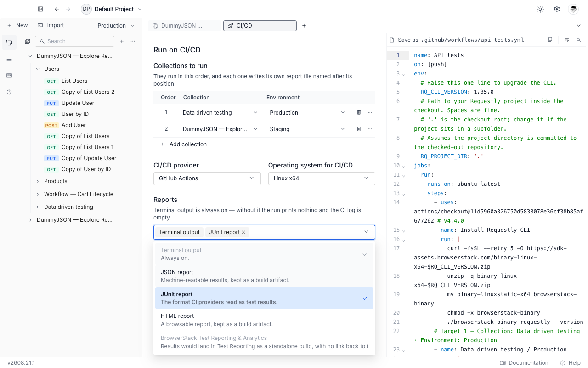Fold code at line 3 env
Image resolution: width=588 pixels, height=368 pixels.
click(x=404, y=74)
